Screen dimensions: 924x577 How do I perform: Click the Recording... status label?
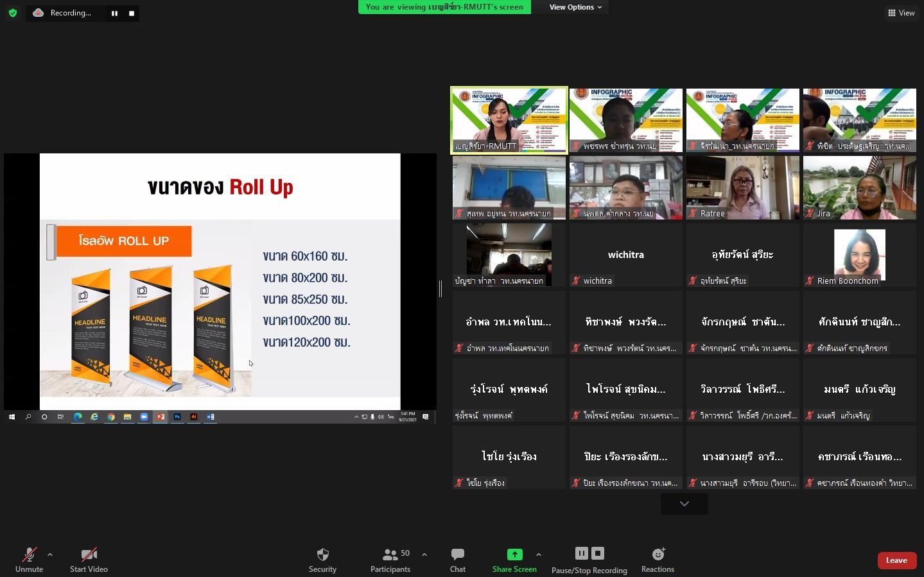click(x=70, y=13)
